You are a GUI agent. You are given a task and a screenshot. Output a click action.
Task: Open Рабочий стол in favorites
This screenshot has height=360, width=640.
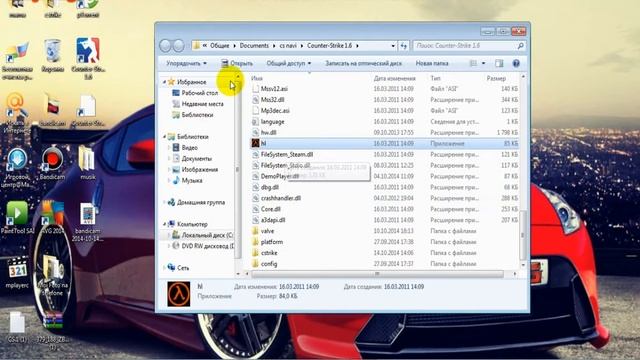pyautogui.click(x=195, y=93)
